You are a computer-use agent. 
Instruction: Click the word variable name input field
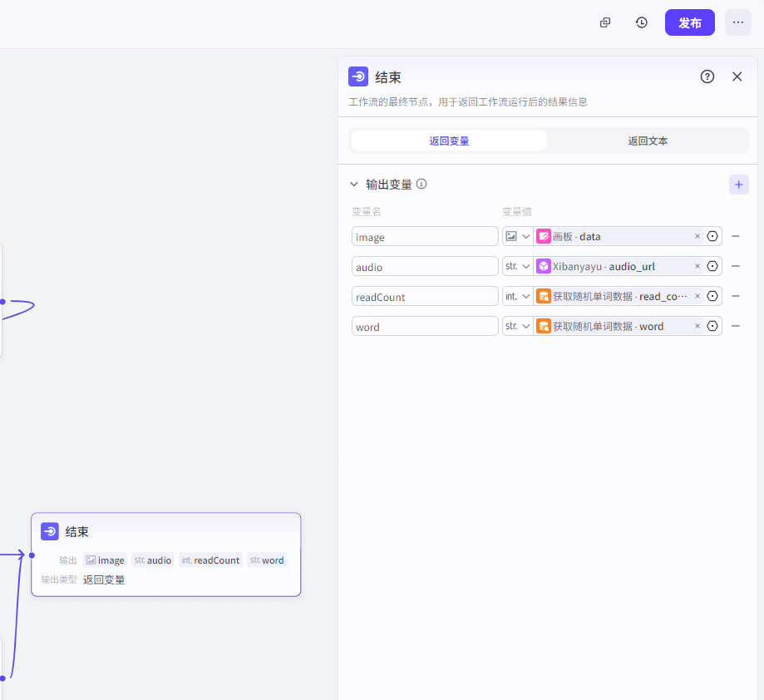point(424,326)
